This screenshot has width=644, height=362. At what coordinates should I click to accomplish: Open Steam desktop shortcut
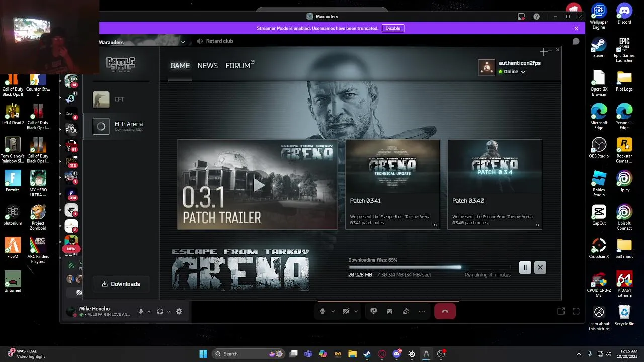coord(599,49)
